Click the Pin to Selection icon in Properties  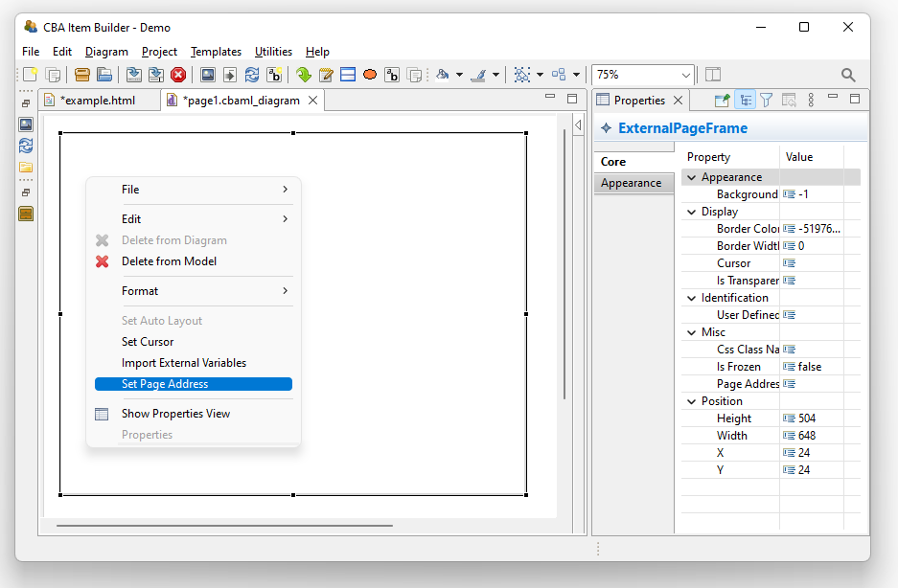723,100
